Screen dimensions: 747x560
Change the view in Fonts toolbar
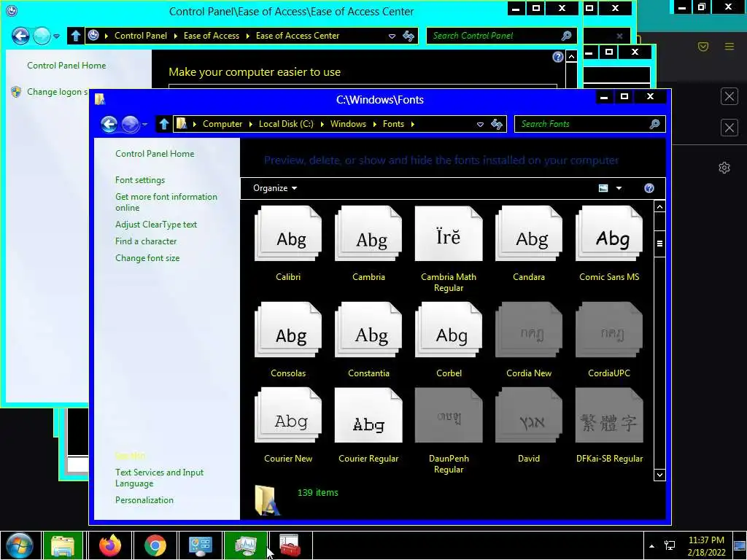603,188
